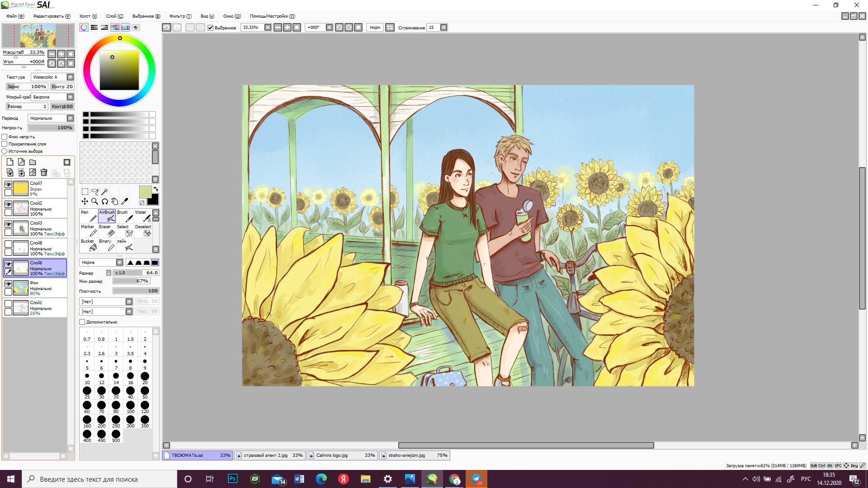Open the Текстура Watercolor A dropdown

click(x=70, y=77)
